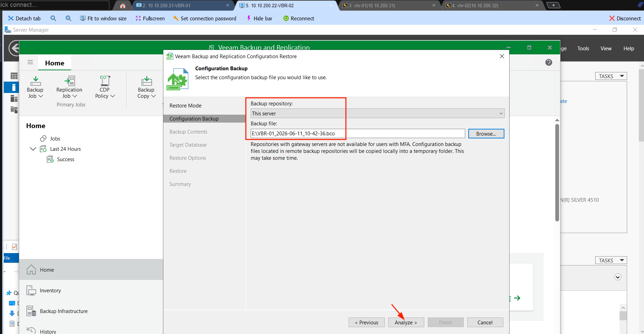The width and height of the screenshot is (644, 334).
Task: Expand the circled chevron in Server Manager
Action: [x=618, y=277]
